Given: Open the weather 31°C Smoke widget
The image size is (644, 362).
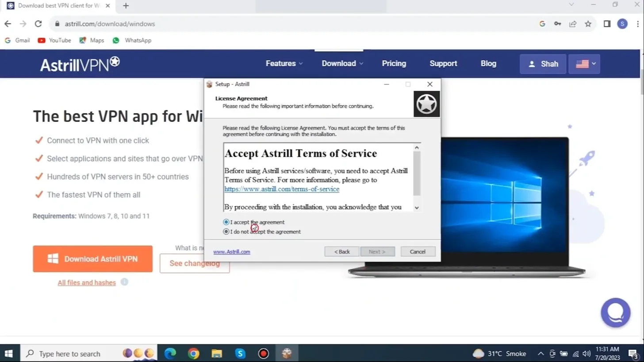Looking at the screenshot, I should point(499,354).
